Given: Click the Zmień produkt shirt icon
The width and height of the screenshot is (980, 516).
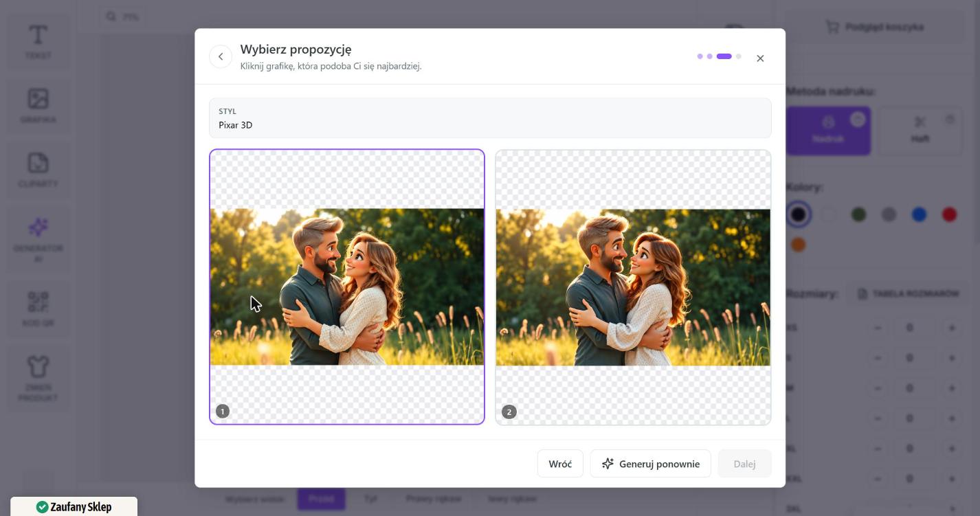Looking at the screenshot, I should click(x=38, y=366).
